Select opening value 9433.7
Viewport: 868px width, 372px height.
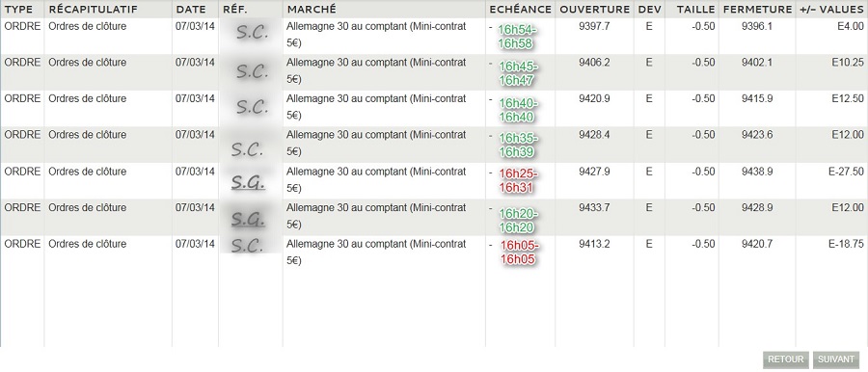pos(594,207)
